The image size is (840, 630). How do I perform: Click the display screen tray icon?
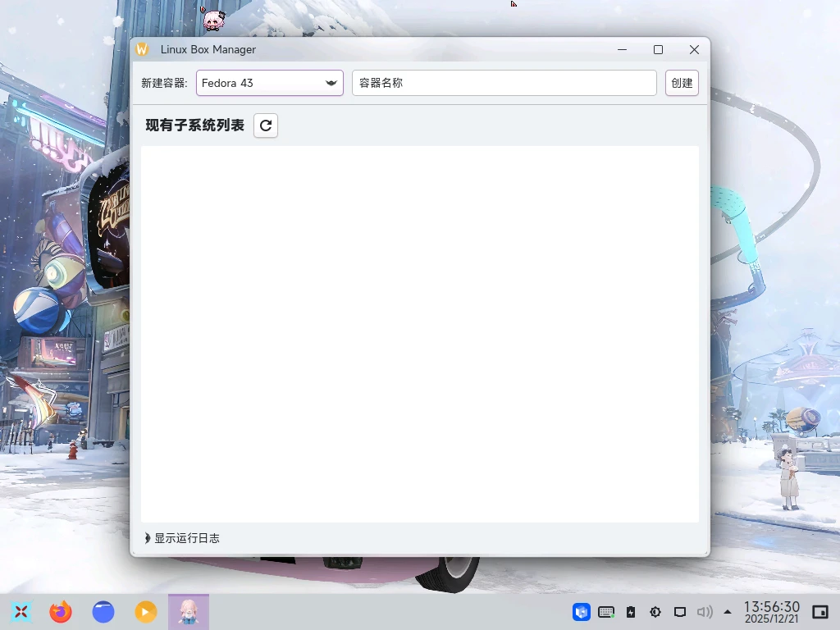(x=680, y=612)
